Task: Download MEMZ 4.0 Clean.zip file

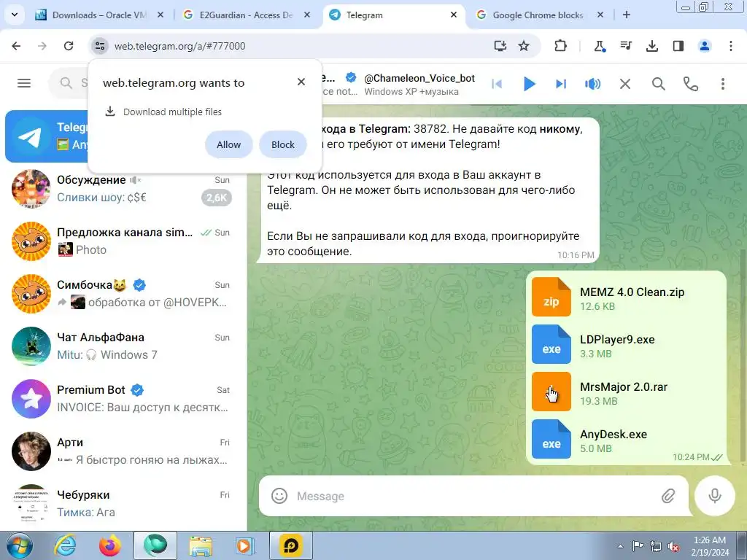Action: (x=551, y=297)
